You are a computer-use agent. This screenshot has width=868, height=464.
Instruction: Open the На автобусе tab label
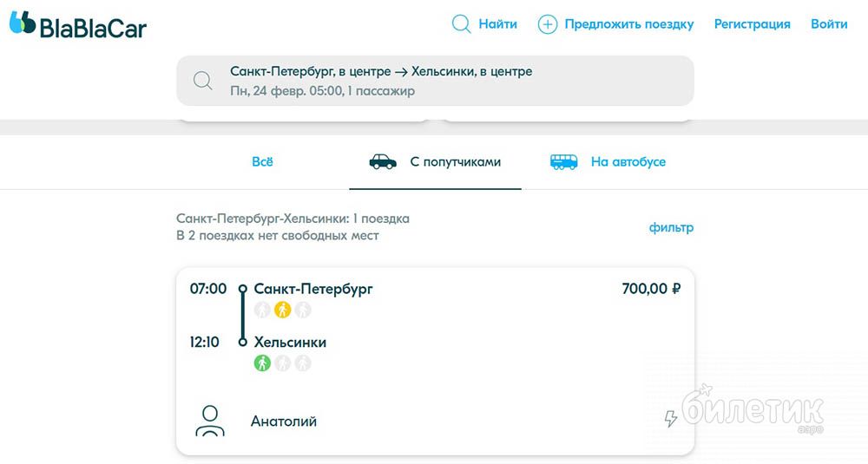628,162
